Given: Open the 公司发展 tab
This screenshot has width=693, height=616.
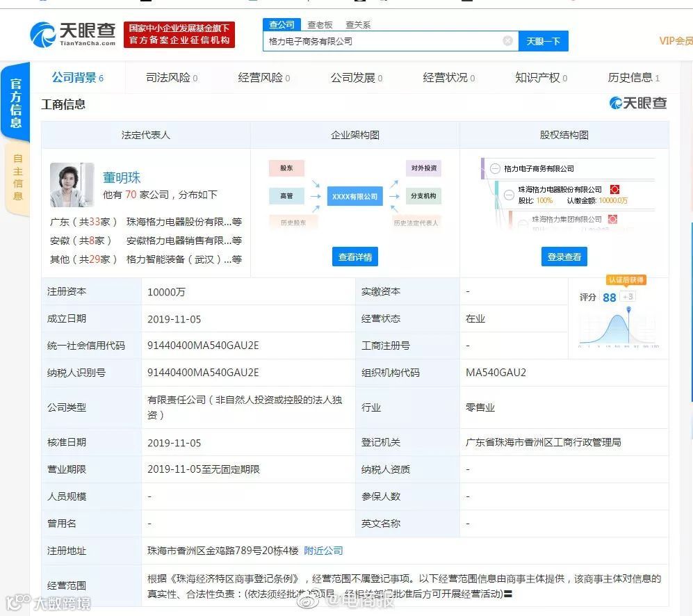Looking at the screenshot, I should (x=356, y=78).
